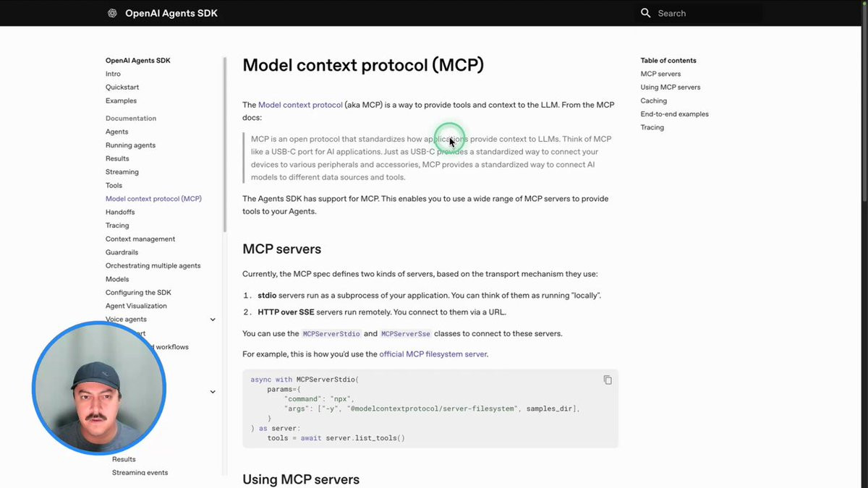The image size is (868, 488).
Task: Open the Model context protocol link
Action: coord(300,105)
